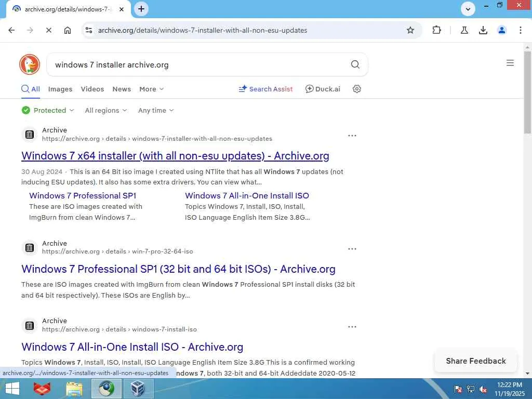
Task: Select the All results tab
Action: 31,89
